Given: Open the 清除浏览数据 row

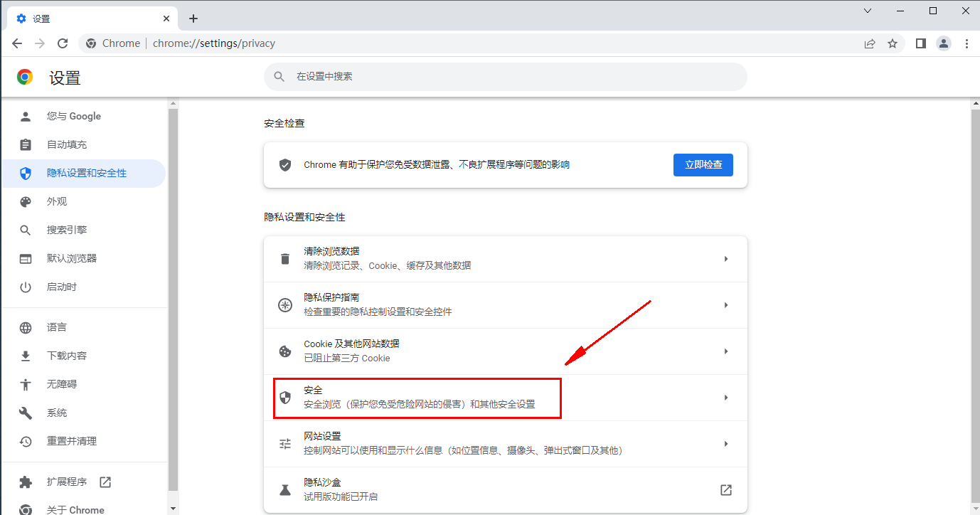Looking at the screenshot, I should pyautogui.click(x=506, y=259).
